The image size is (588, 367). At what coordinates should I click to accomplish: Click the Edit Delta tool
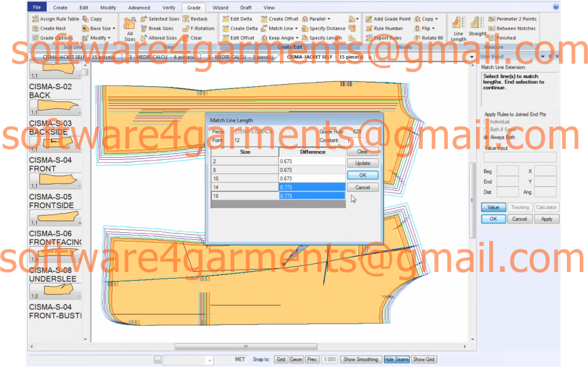click(237, 19)
